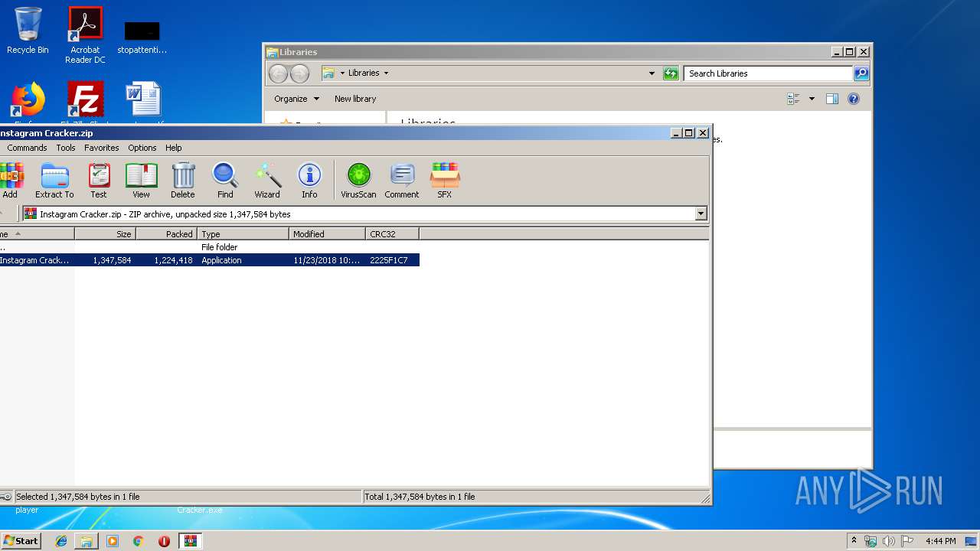Expand the archive path dropdown
This screenshot has width=980, height=551.
pos(701,214)
